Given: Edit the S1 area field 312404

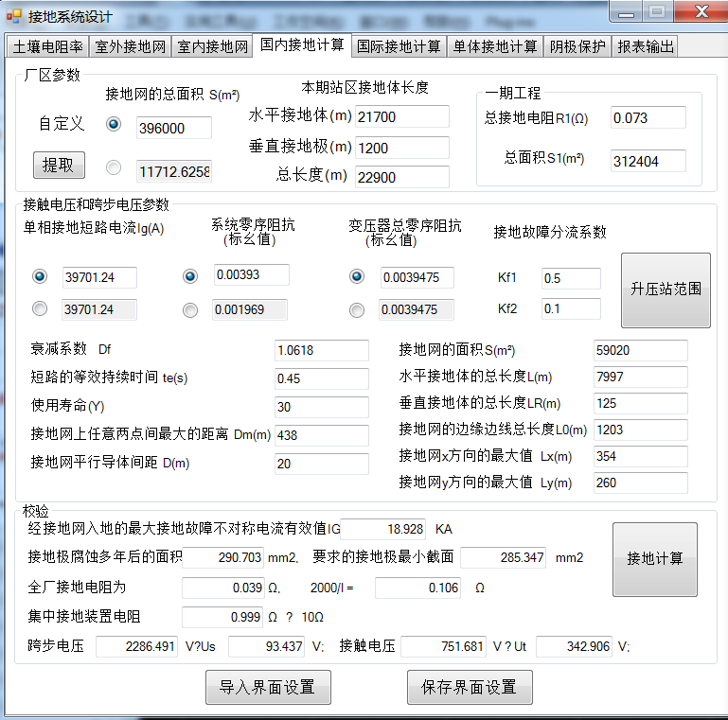Looking at the screenshot, I should (x=648, y=161).
